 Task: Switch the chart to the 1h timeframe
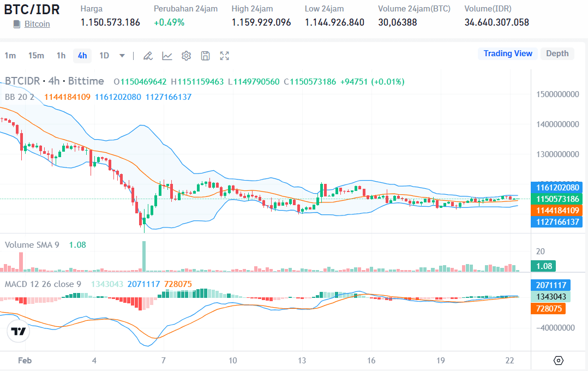click(x=61, y=55)
